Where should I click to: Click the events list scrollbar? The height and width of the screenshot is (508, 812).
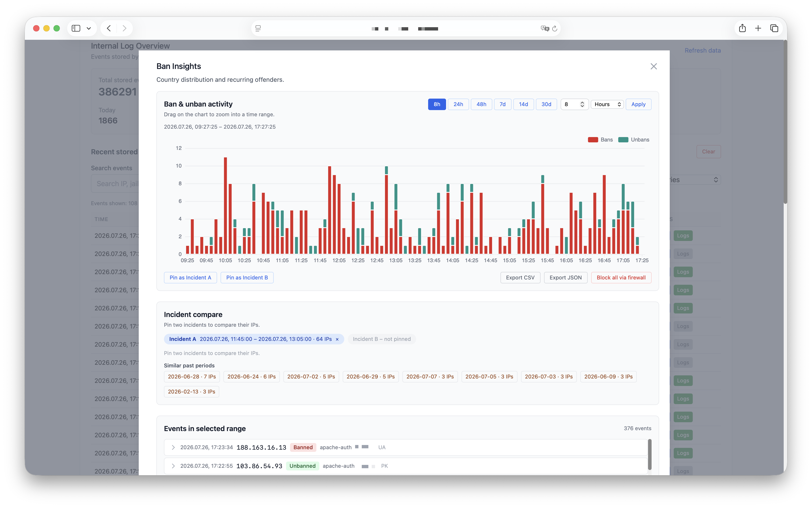[x=650, y=454]
